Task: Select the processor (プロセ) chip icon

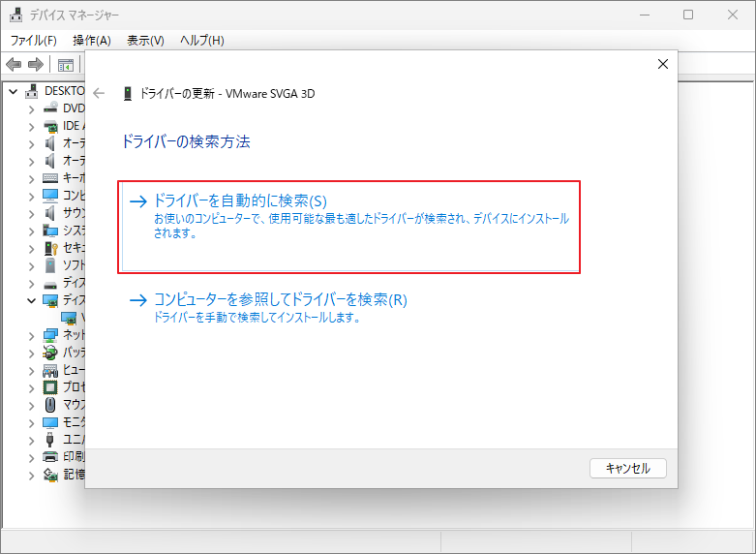Action: click(x=50, y=387)
